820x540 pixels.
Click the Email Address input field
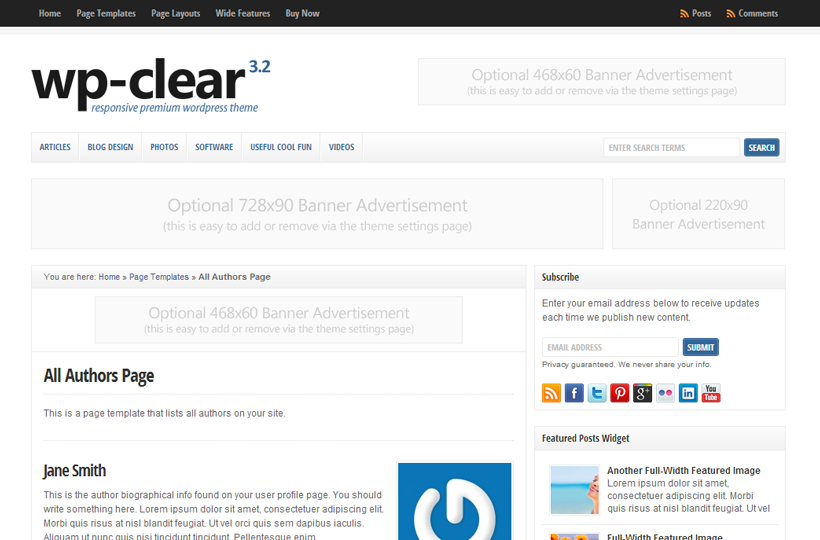click(610, 347)
